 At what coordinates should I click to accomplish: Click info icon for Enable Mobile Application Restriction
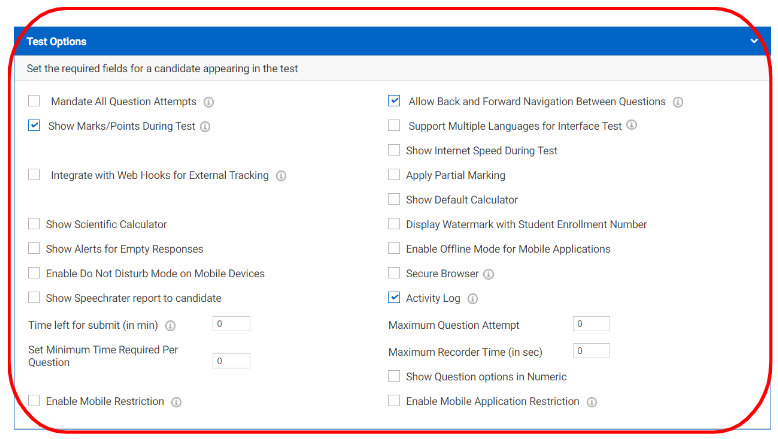[591, 402]
